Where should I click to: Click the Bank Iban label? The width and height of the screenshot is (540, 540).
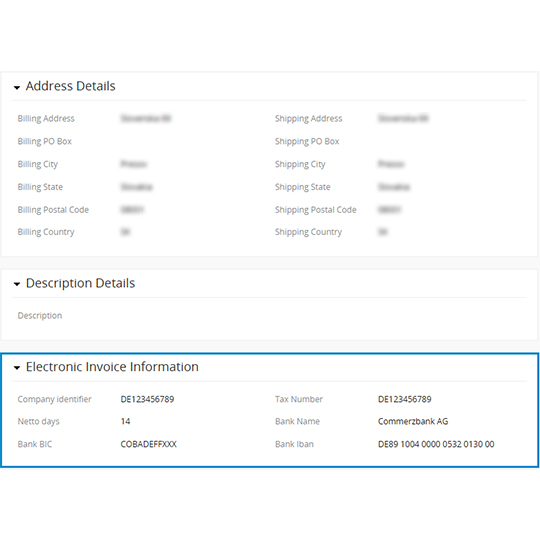pyautogui.click(x=294, y=444)
